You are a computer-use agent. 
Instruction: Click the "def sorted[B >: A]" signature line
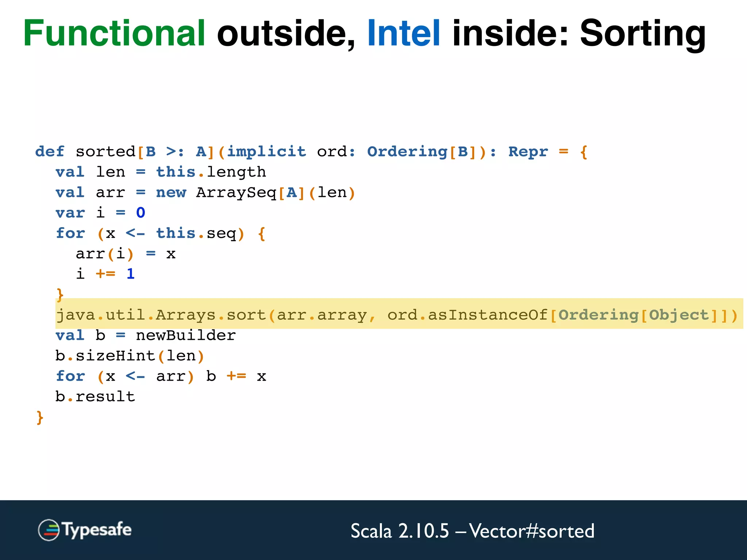[311, 152]
